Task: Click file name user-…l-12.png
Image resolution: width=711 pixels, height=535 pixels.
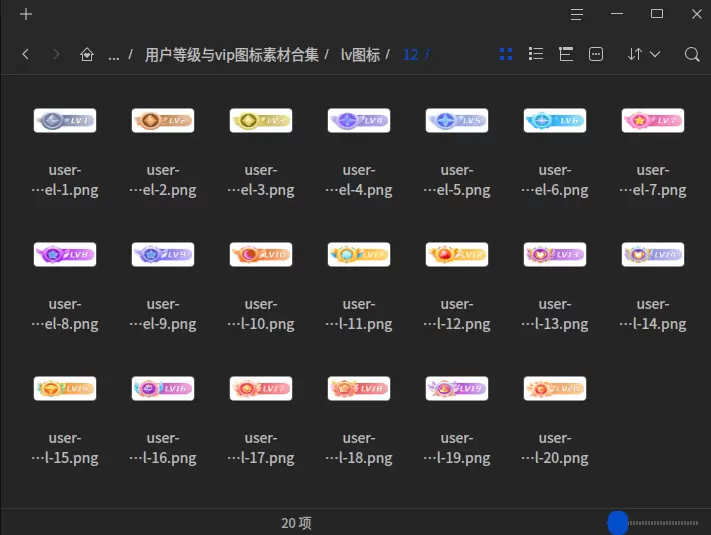Action: (x=457, y=314)
